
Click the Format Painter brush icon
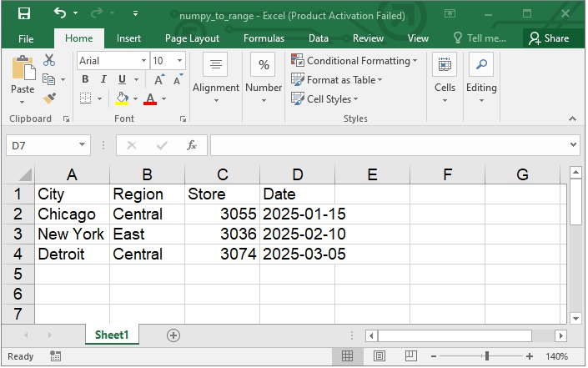49,98
